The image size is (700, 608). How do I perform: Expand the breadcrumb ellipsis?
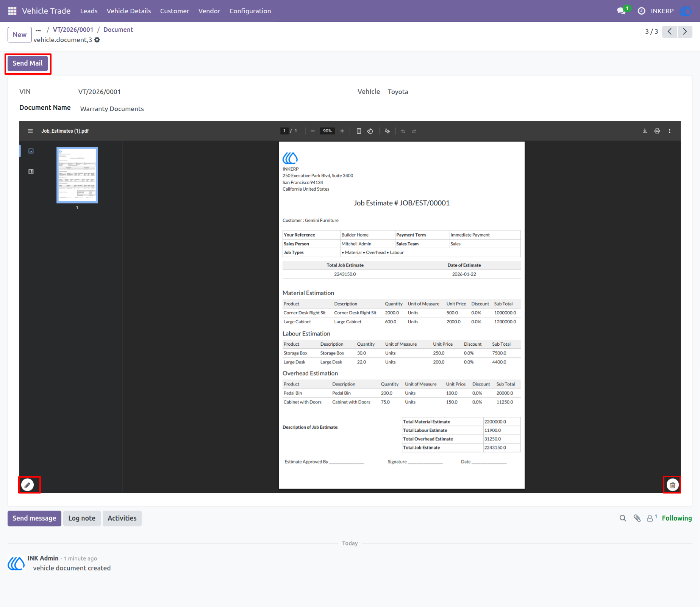(x=38, y=30)
